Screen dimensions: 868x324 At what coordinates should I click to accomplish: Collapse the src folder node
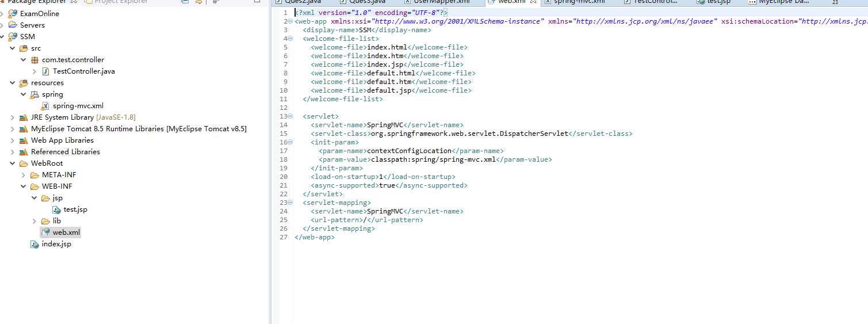pyautogui.click(x=13, y=48)
